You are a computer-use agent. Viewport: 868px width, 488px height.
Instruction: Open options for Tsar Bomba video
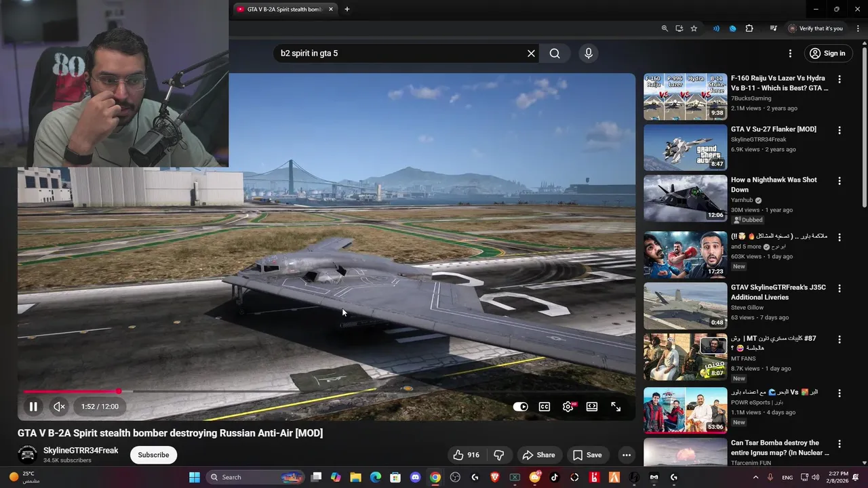click(x=840, y=444)
